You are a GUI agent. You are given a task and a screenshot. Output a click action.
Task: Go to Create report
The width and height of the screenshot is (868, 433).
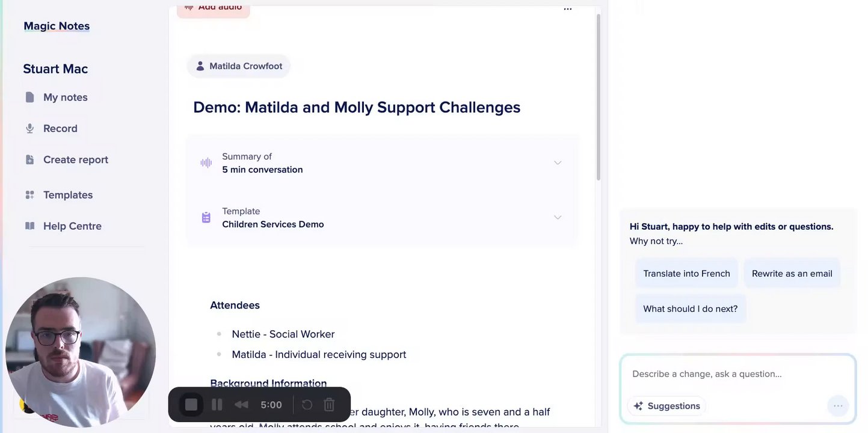[76, 160]
